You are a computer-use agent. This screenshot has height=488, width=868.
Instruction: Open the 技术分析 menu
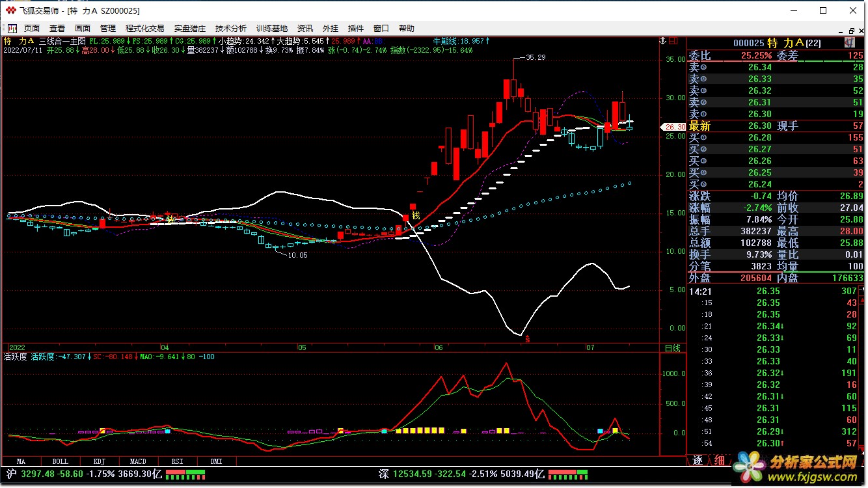pos(231,29)
